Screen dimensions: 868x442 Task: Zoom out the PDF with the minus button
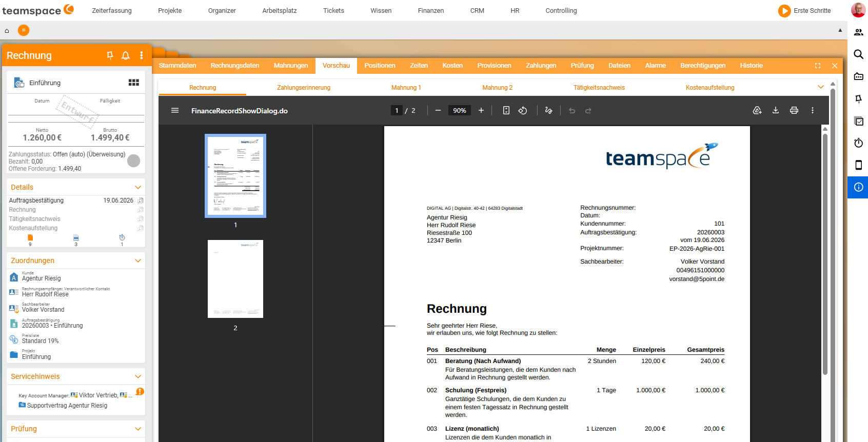(438, 110)
